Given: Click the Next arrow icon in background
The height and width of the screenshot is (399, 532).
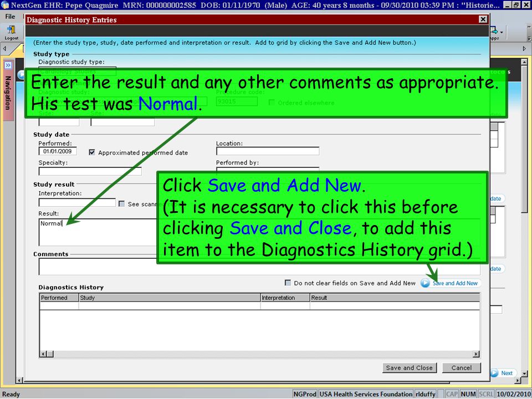Looking at the screenshot, I should click(x=495, y=373).
